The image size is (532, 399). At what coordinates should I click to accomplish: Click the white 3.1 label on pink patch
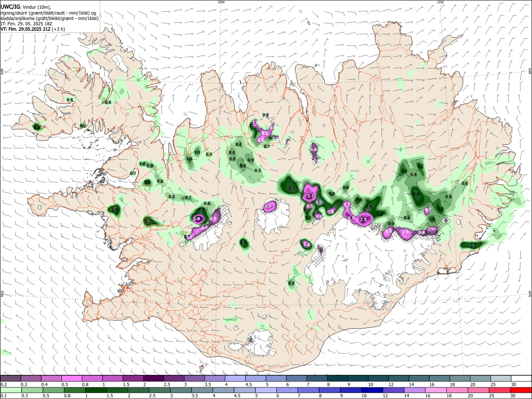pos(310,196)
